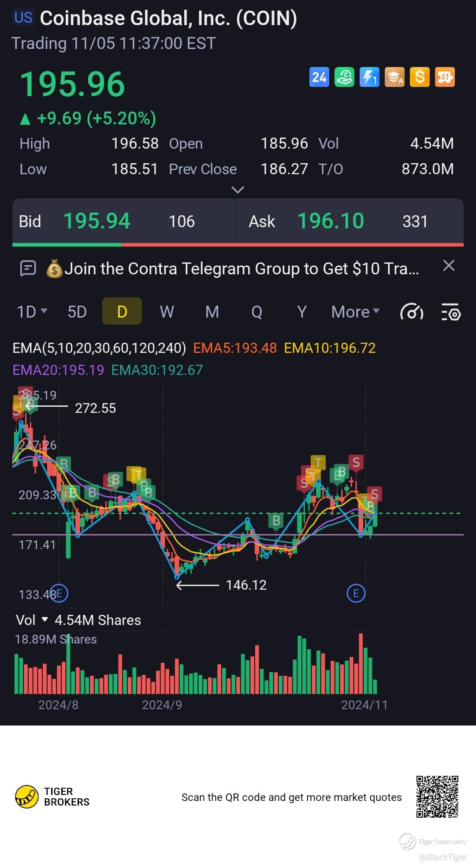Tap the 18.89M Shares volume label
The width and height of the screenshot is (476, 868).
point(56,639)
